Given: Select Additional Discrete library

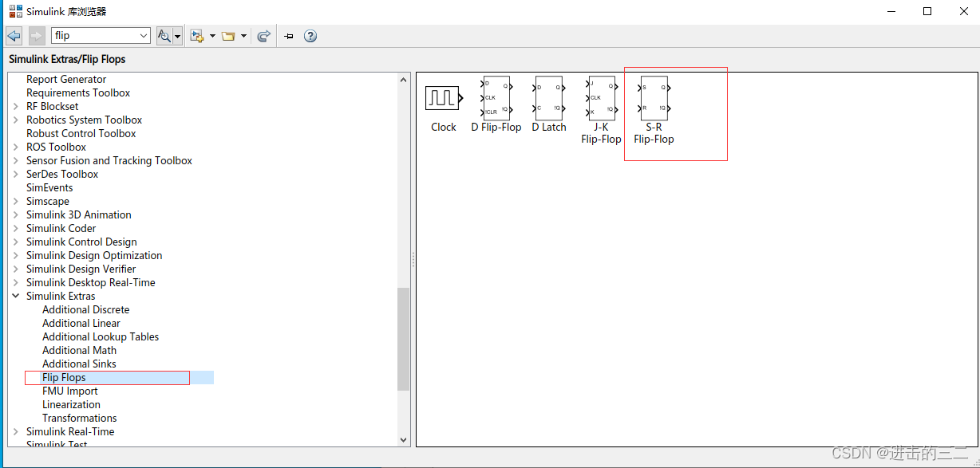Looking at the screenshot, I should (x=86, y=309).
